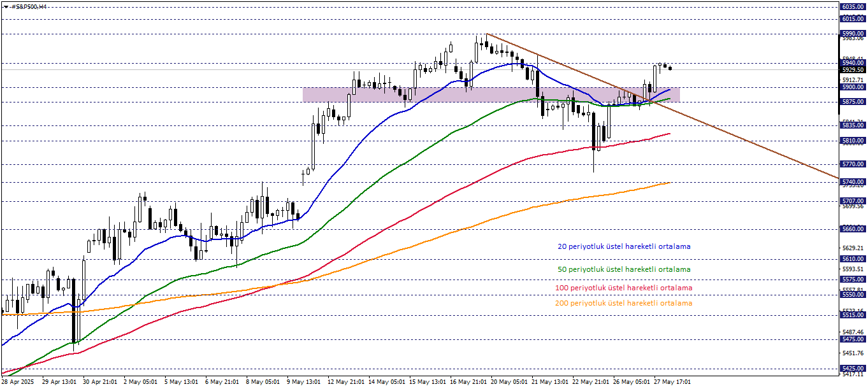Viewport: 868px width, 389px height.
Task: Click the 6 May 21:01 time label
Action: coord(222,382)
